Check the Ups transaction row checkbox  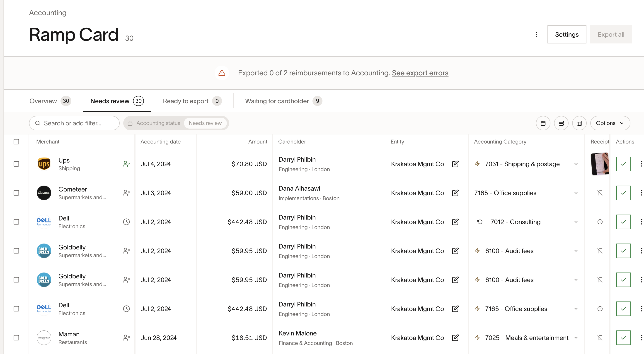pos(16,164)
